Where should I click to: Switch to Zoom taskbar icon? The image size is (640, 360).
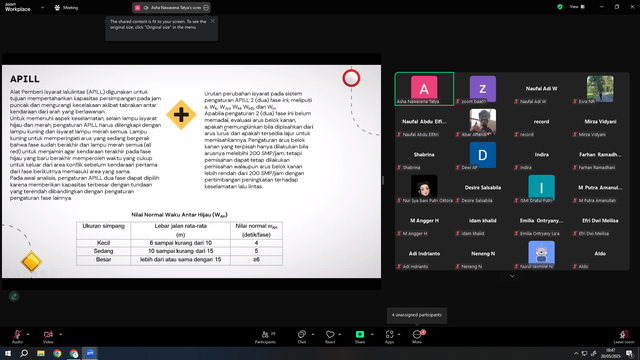(x=90, y=353)
